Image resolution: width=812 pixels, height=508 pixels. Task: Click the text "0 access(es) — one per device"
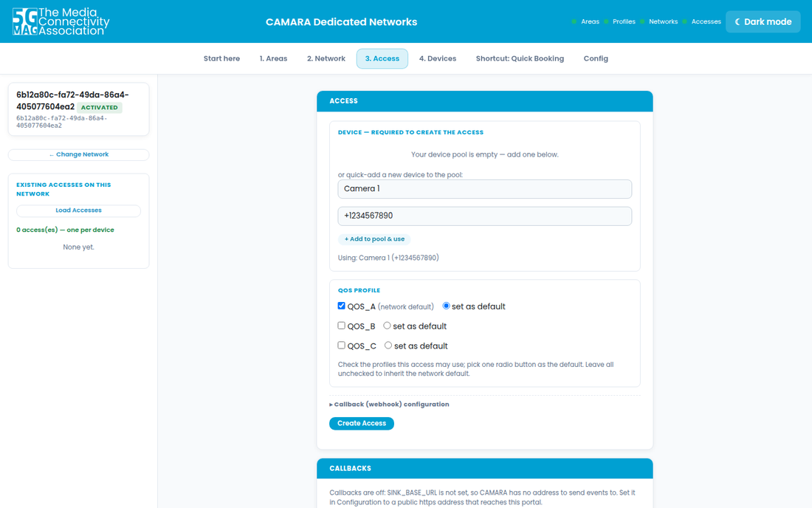pyautogui.click(x=65, y=230)
